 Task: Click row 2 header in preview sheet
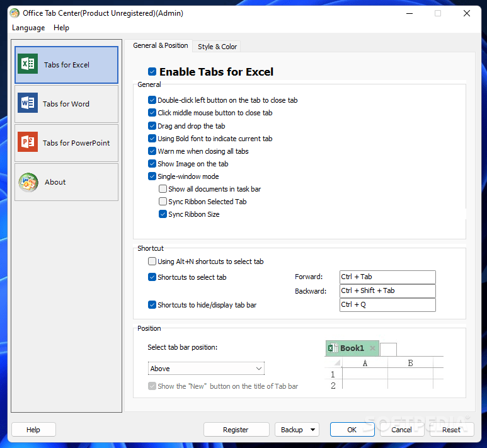pos(333,386)
